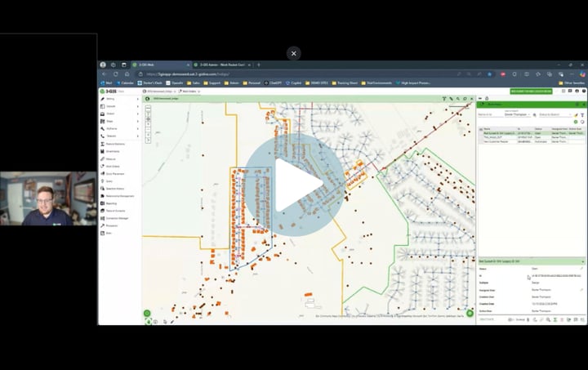Open the Support bookmarks folder
Image resolution: width=588 pixels, height=370 pixels.
click(x=212, y=82)
